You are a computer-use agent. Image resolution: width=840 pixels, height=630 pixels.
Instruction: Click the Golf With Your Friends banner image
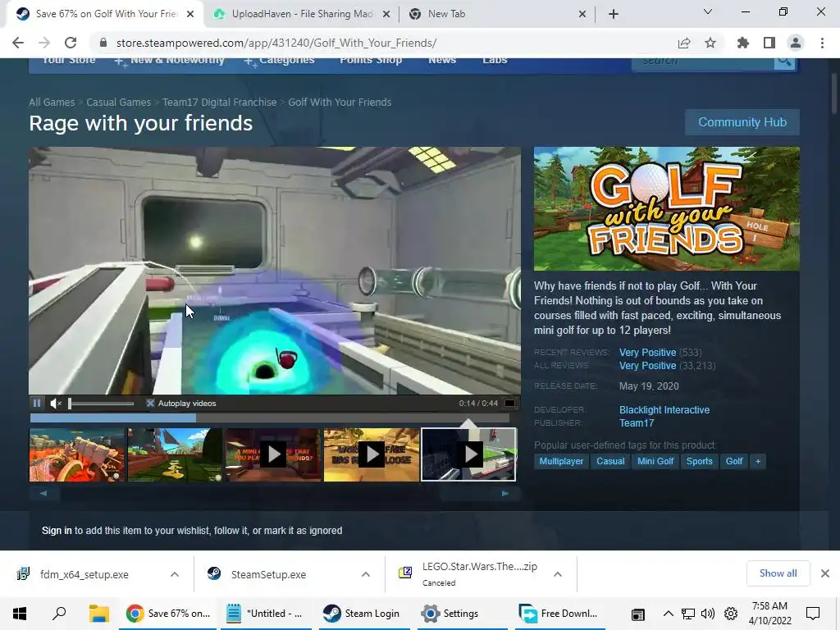point(666,208)
